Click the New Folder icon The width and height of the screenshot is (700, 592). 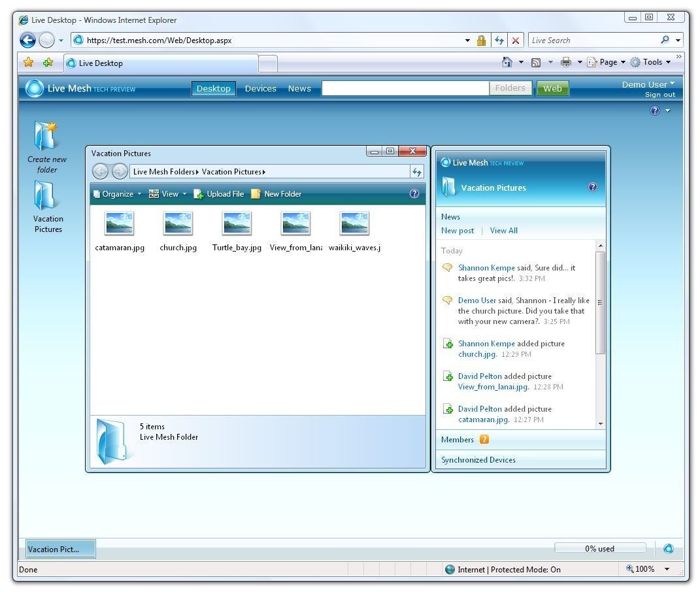(255, 193)
